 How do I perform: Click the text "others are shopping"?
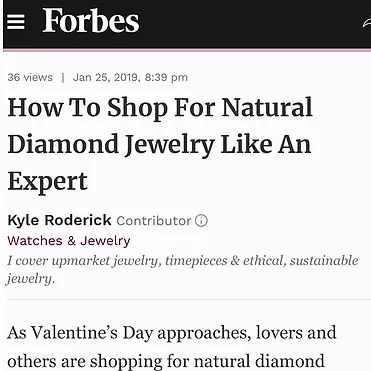pyautogui.click(x=85, y=362)
